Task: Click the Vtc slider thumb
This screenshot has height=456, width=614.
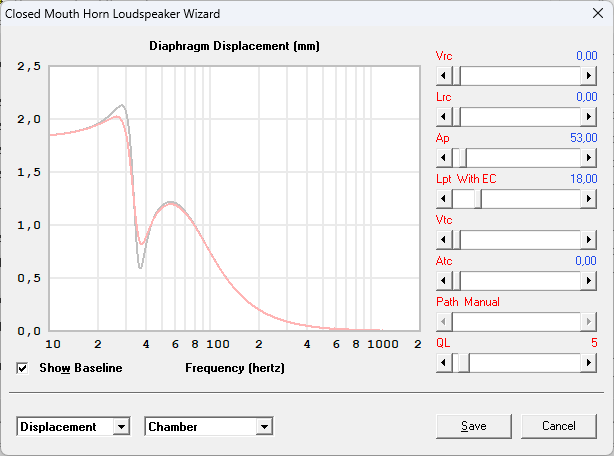Action: coord(456,240)
